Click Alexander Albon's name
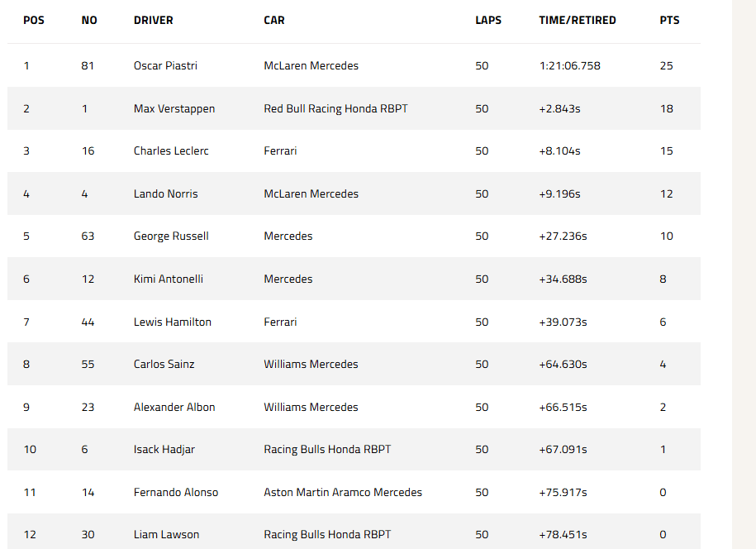This screenshot has height=549, width=756. pyautogui.click(x=174, y=407)
